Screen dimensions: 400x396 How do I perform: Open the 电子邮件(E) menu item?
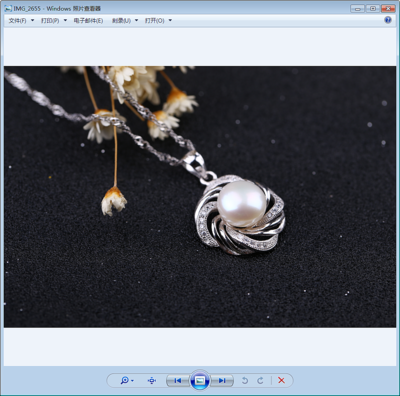[88, 21]
